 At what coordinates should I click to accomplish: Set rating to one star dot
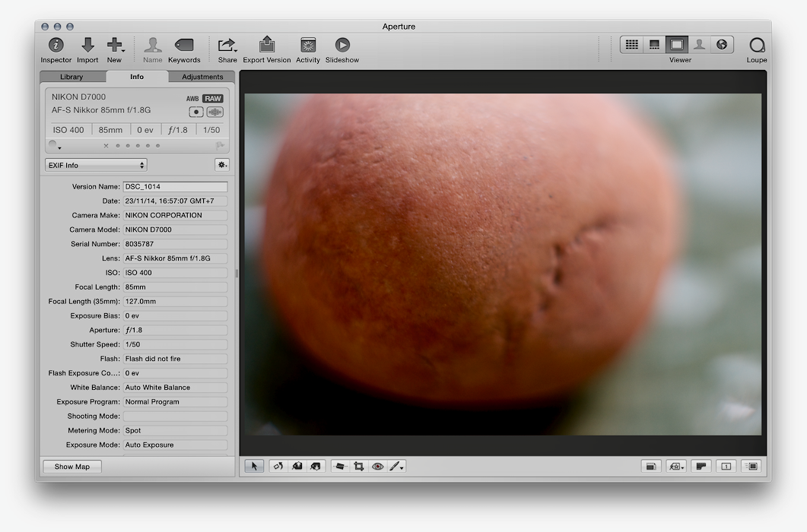118,146
